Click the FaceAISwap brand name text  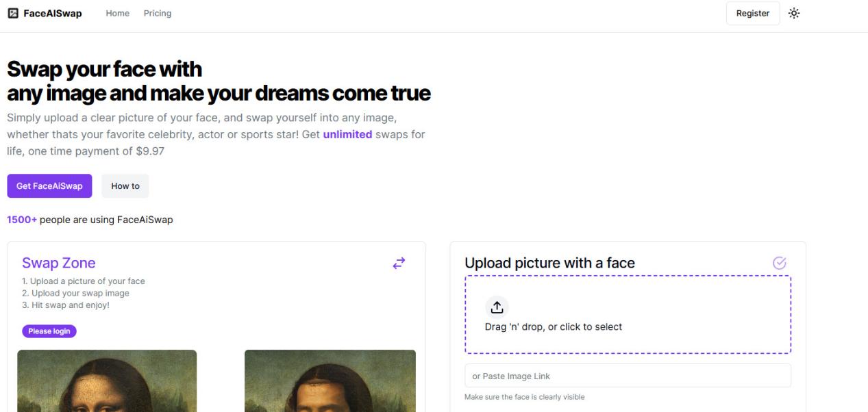[53, 13]
